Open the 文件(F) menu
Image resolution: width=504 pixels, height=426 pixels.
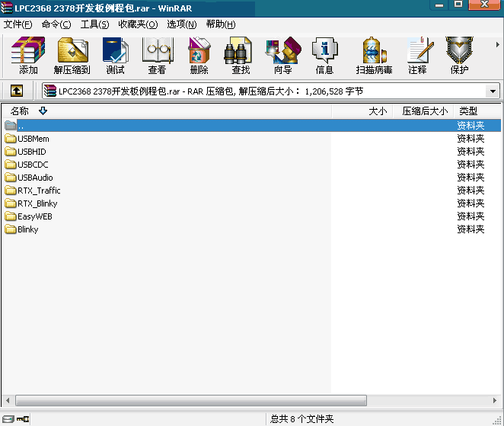tap(18, 24)
